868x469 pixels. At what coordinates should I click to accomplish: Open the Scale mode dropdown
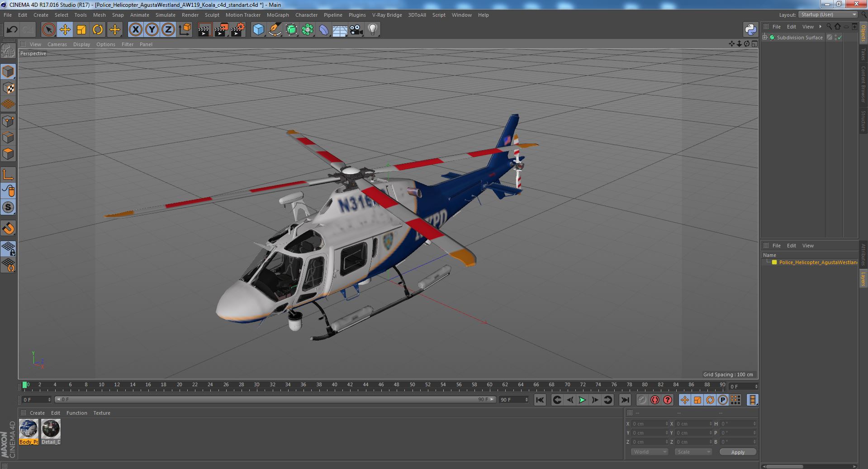[x=693, y=452]
